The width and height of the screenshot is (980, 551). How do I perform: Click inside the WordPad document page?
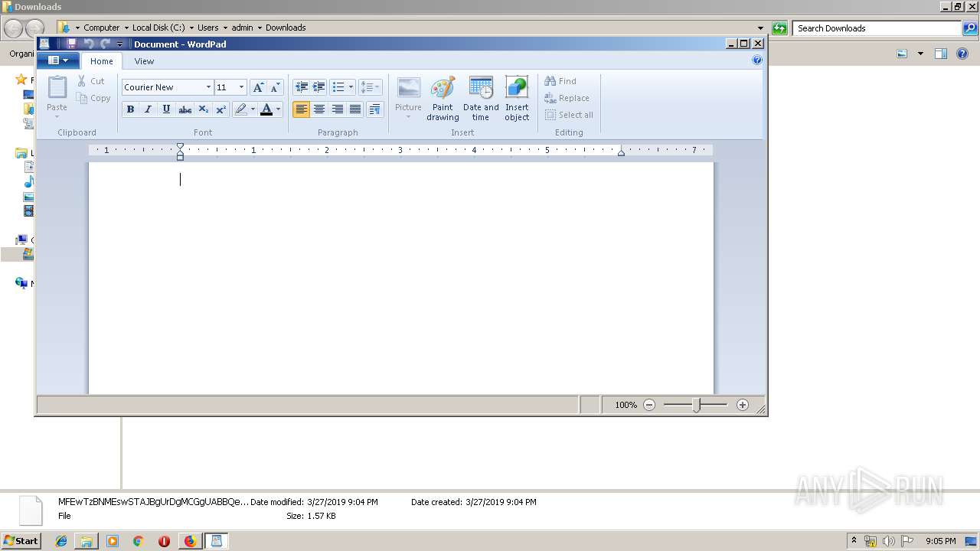coord(401,279)
